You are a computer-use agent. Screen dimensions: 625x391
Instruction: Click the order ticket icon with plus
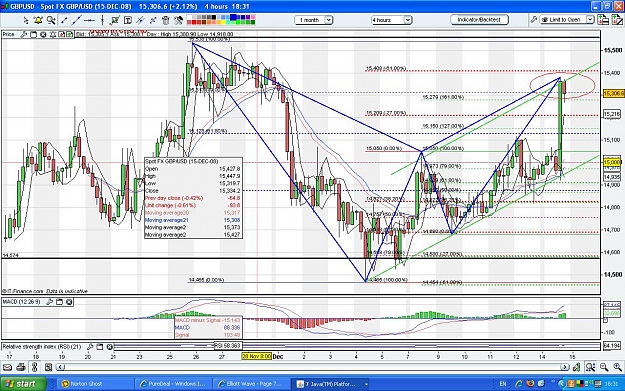603,20
